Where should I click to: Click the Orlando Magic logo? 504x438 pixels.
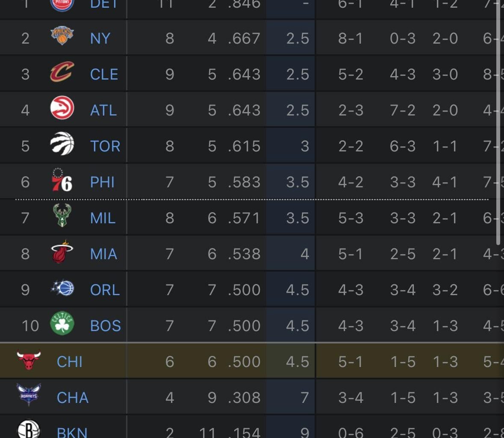tap(62, 289)
